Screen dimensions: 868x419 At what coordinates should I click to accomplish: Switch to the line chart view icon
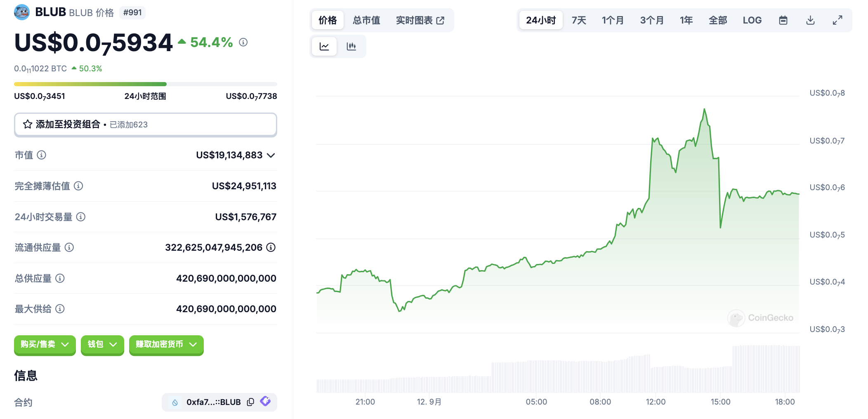point(324,46)
